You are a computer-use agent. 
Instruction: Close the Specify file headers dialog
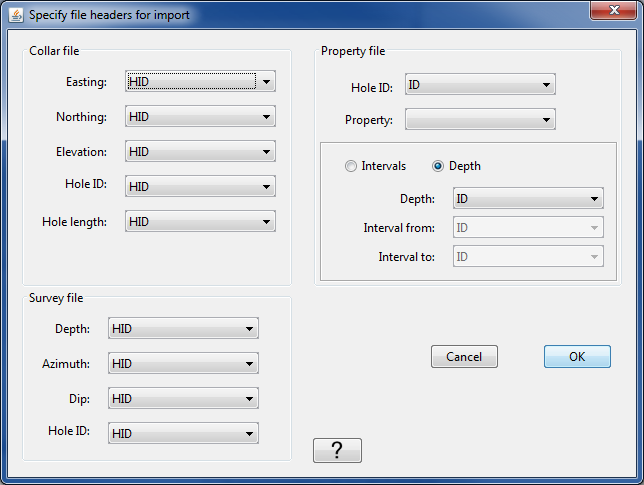(614, 10)
